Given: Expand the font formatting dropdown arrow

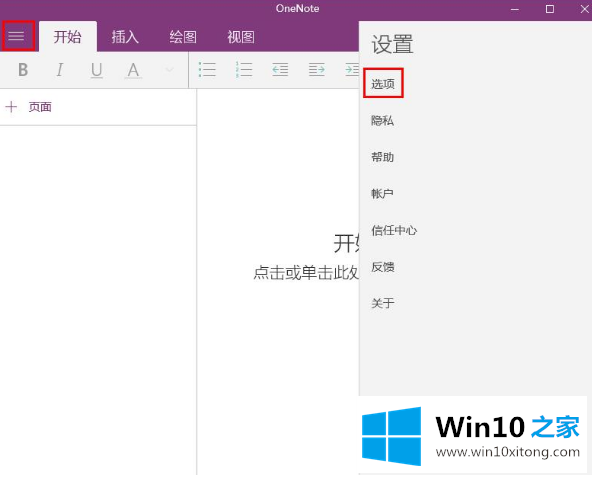Looking at the screenshot, I should (x=170, y=70).
